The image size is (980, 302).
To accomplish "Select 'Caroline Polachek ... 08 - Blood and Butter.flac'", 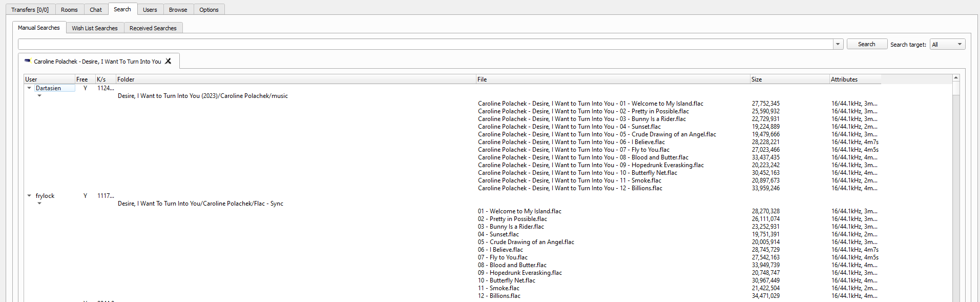I will (x=583, y=157).
